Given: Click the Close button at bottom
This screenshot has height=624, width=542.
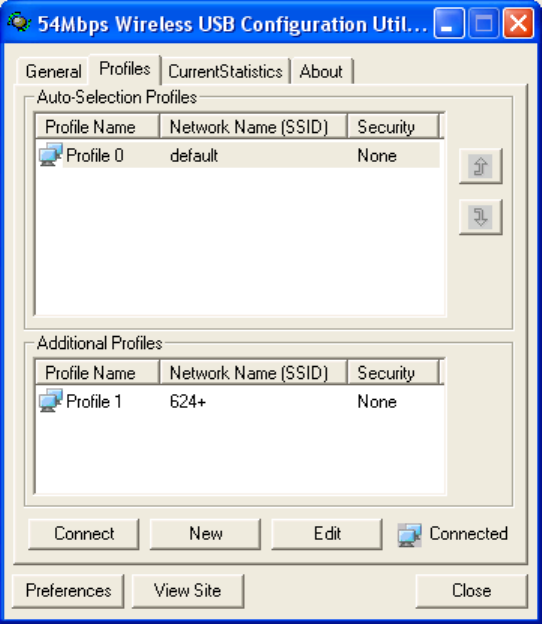Looking at the screenshot, I should coord(472,591).
